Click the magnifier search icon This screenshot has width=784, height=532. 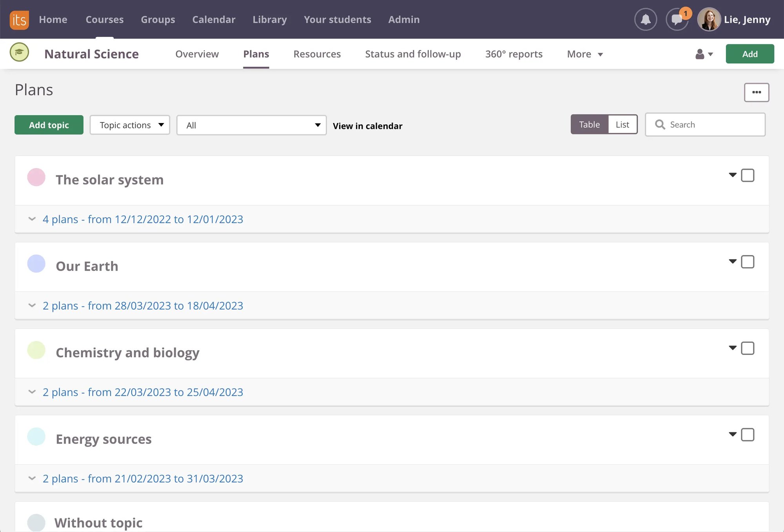(660, 125)
